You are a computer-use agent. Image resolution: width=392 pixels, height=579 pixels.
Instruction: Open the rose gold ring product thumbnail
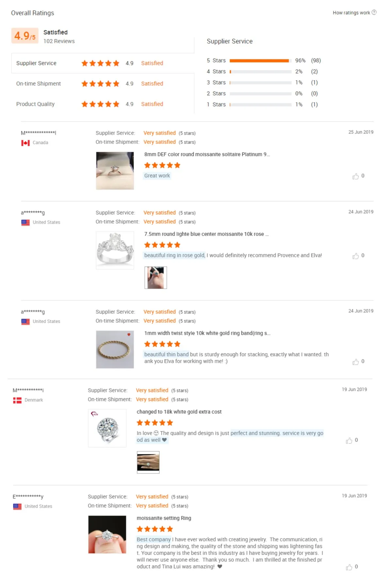115,250
